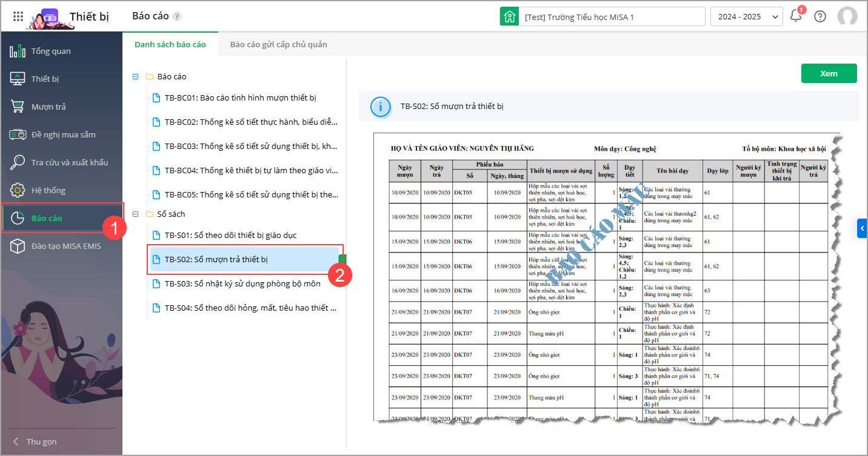
Task: Click the Tra cứu và xuất khẩu sidebar label
Action: pos(70,162)
